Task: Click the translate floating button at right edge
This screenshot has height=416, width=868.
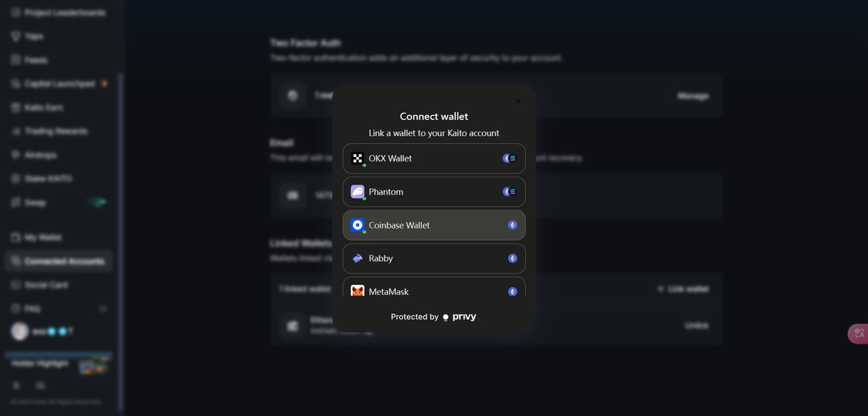Action: pos(858,334)
